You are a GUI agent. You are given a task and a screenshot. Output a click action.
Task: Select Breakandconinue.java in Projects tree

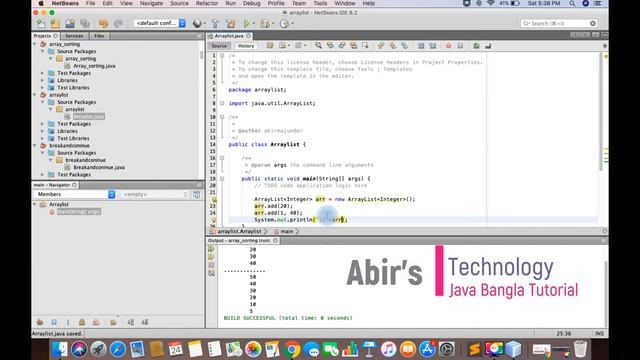click(x=99, y=167)
